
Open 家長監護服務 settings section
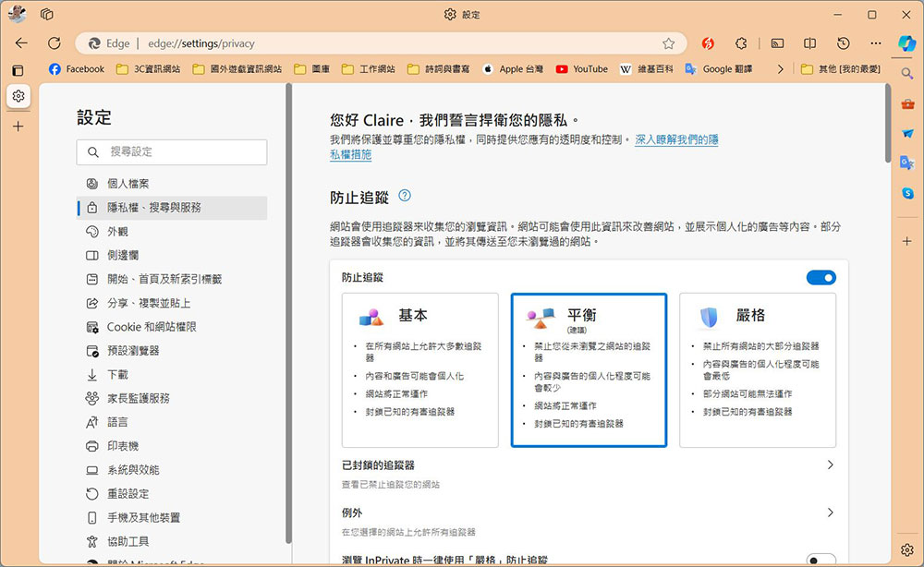coord(172,399)
